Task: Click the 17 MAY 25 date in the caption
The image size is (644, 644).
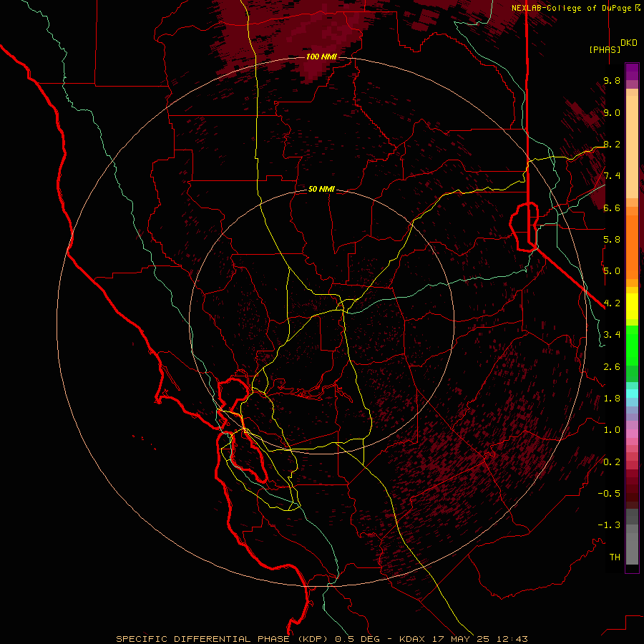Action: coord(462,639)
